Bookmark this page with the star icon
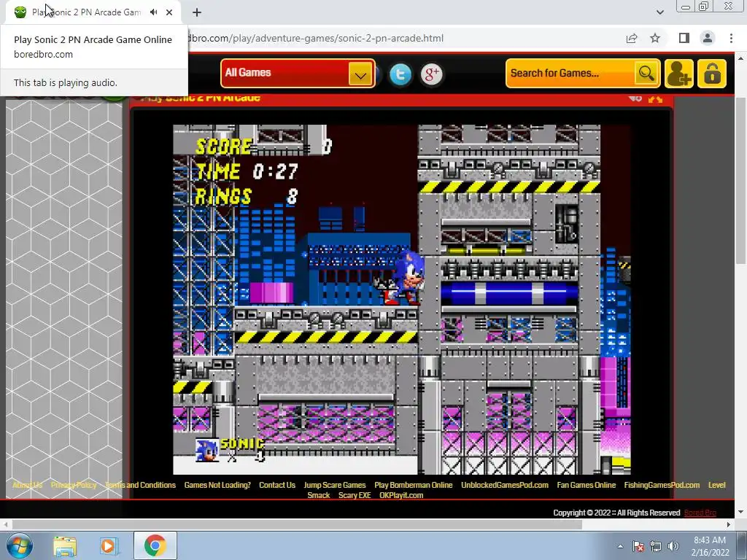Viewport: 747px width, 560px height. pyautogui.click(x=656, y=38)
